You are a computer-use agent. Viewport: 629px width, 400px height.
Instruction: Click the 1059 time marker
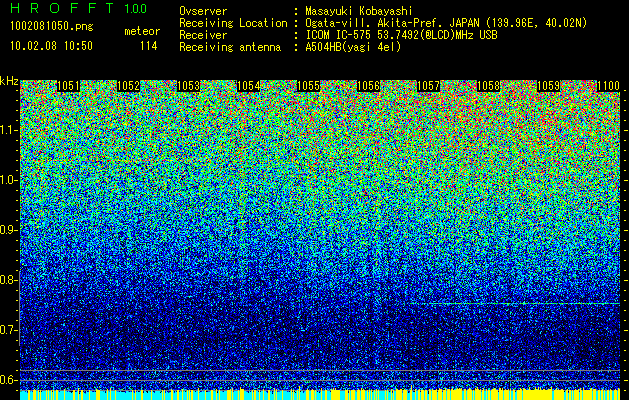(548, 86)
